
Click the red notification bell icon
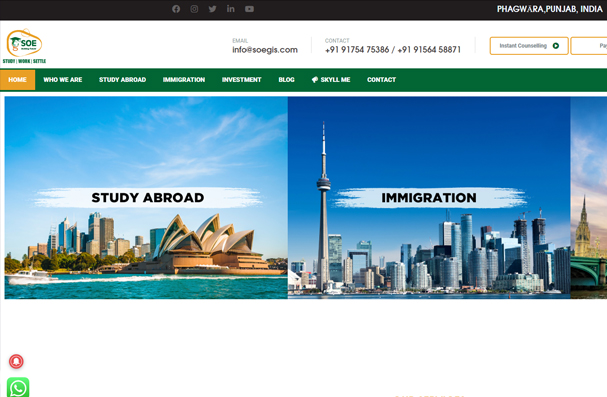(16, 361)
